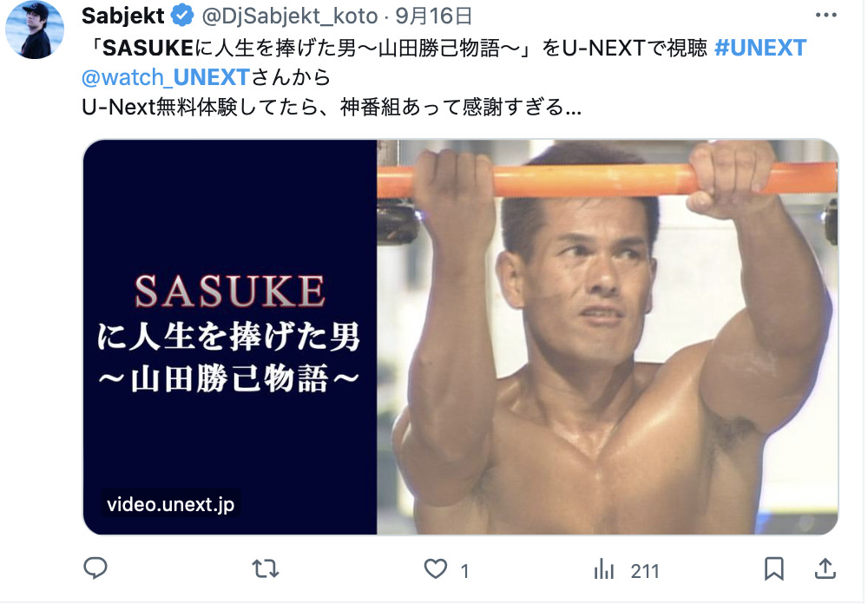
Task: Click the blue verified badge
Action: click(x=182, y=16)
